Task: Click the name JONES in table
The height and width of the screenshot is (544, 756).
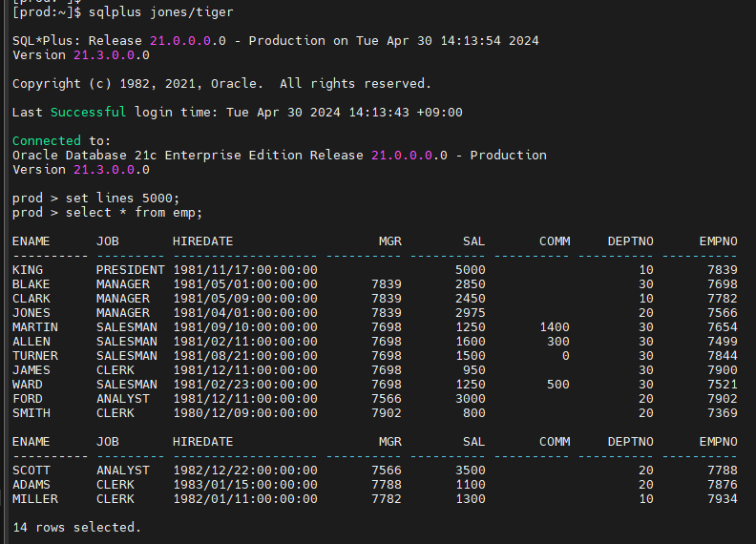Action: 31,313
